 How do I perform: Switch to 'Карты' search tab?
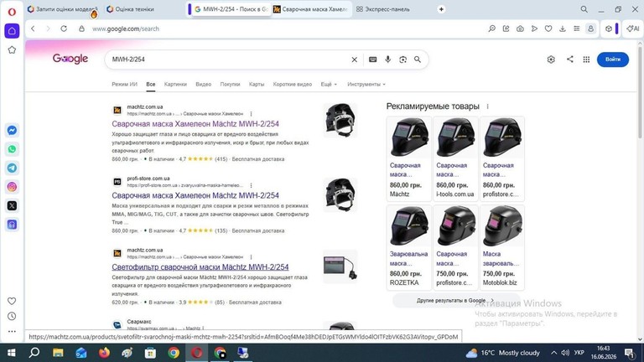pyautogui.click(x=257, y=84)
